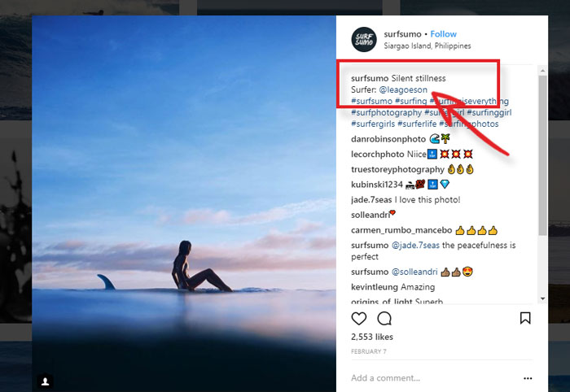Focus the Add a comment field
The width and height of the screenshot is (570, 392).
[x=432, y=378]
